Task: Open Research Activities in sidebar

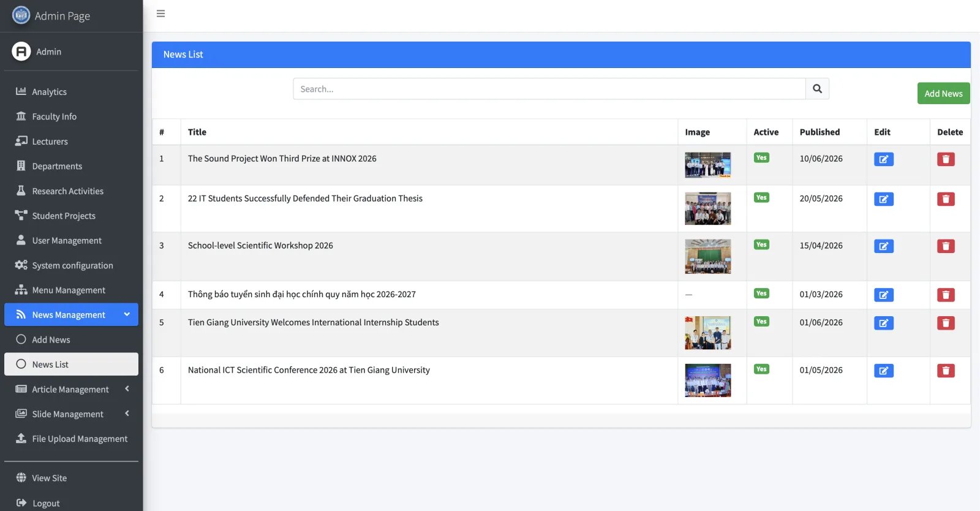Action: [x=71, y=191]
